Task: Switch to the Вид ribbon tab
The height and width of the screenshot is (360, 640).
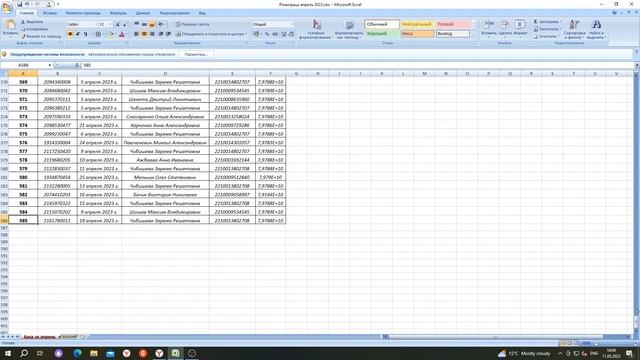Action: tap(202, 13)
